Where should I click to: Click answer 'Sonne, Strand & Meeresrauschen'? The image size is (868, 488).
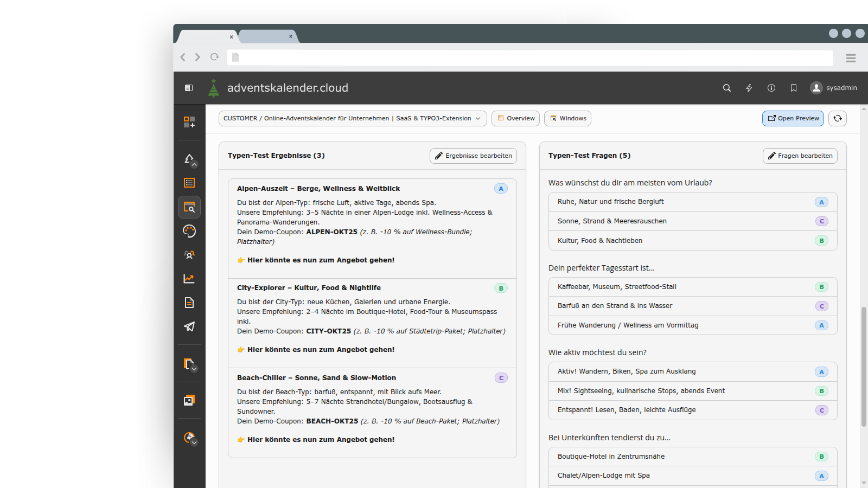point(693,221)
